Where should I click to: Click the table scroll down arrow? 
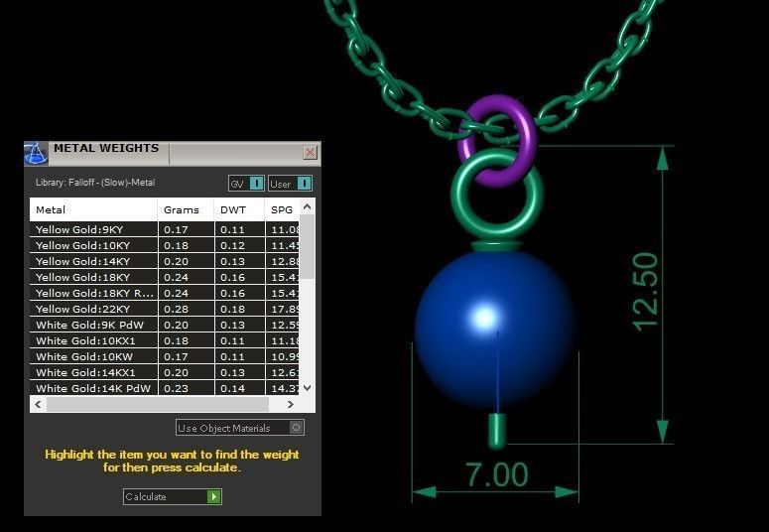[307, 388]
